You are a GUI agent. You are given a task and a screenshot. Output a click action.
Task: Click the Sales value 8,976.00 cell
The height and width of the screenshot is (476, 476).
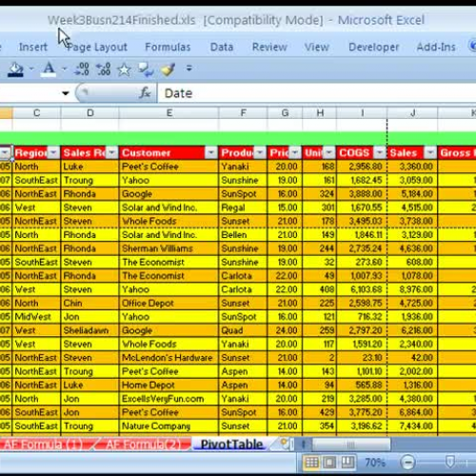click(412, 289)
